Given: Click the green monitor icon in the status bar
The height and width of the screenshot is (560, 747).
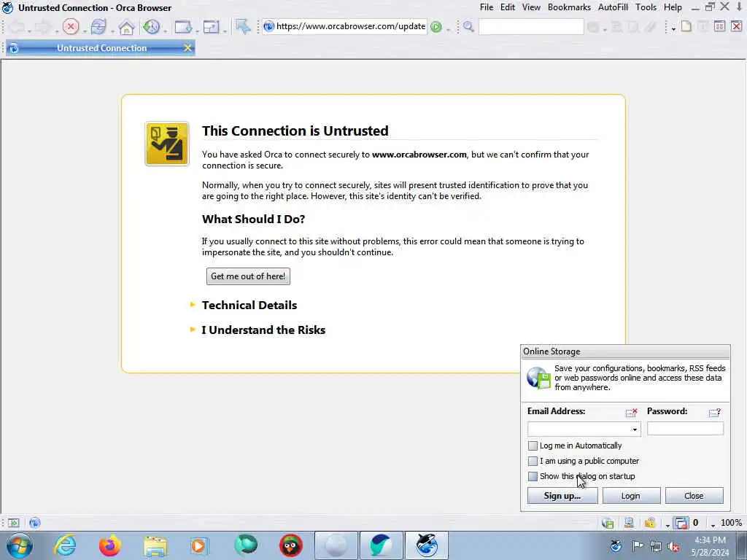Looking at the screenshot, I should point(13,523).
